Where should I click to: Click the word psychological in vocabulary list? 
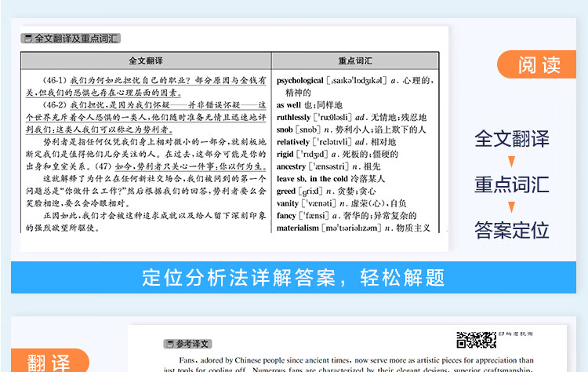300,81
